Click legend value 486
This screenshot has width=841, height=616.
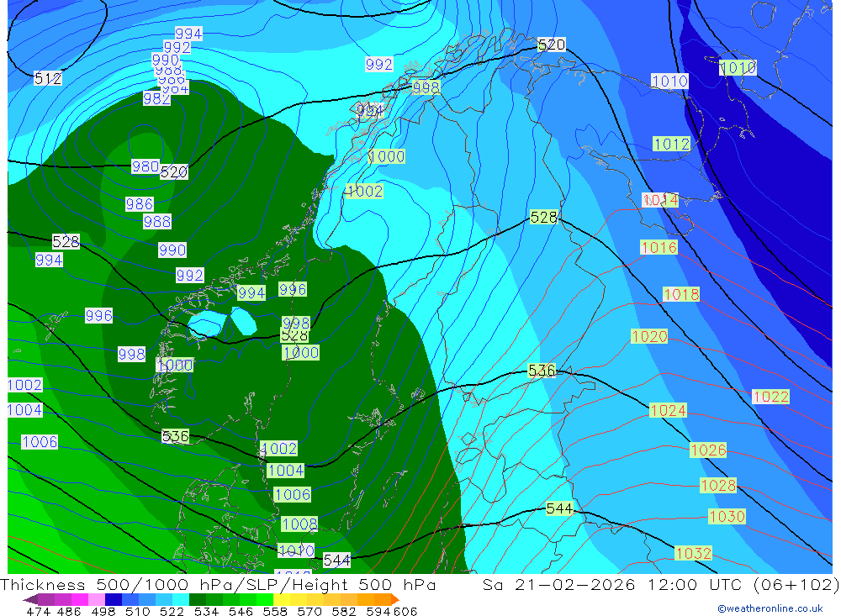click(69, 611)
